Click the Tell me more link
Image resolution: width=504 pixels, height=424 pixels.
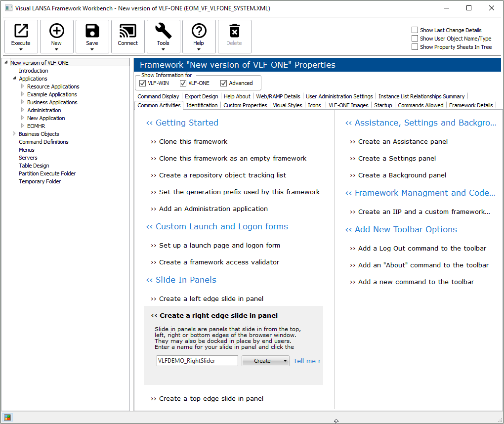[x=307, y=361]
